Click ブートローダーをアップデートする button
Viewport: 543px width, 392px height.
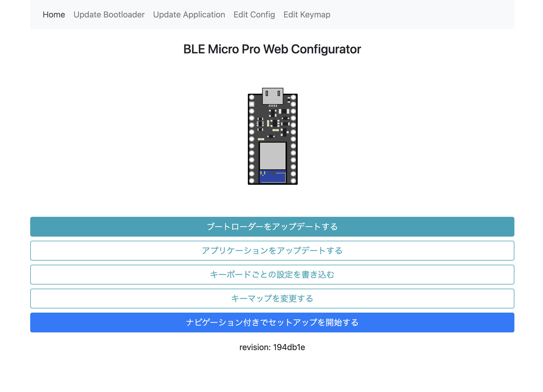272,227
